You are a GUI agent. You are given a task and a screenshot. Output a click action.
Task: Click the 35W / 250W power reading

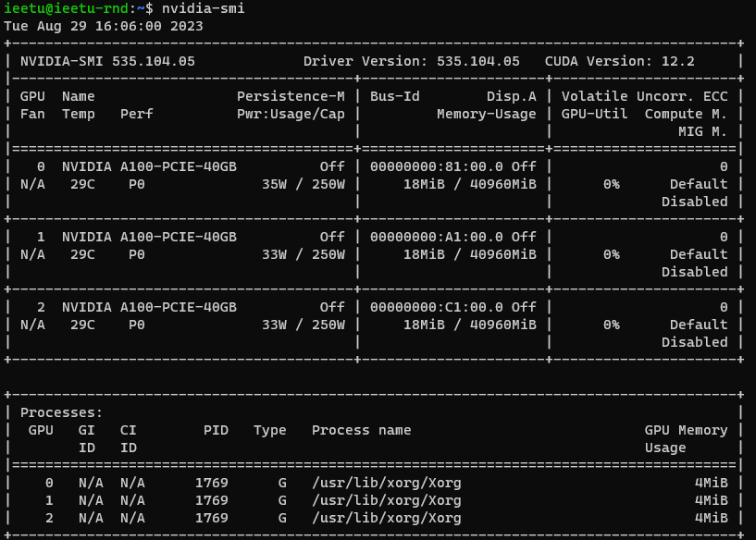304,184
